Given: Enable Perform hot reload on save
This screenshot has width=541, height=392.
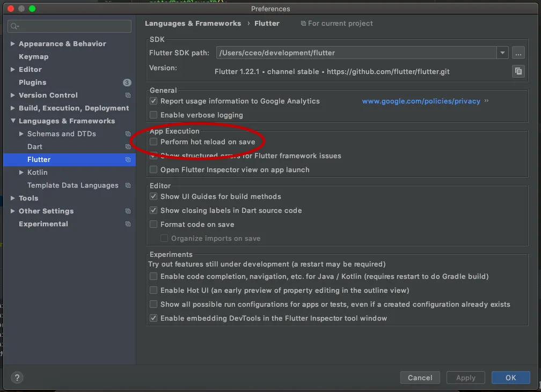Looking at the screenshot, I should pyautogui.click(x=154, y=142).
